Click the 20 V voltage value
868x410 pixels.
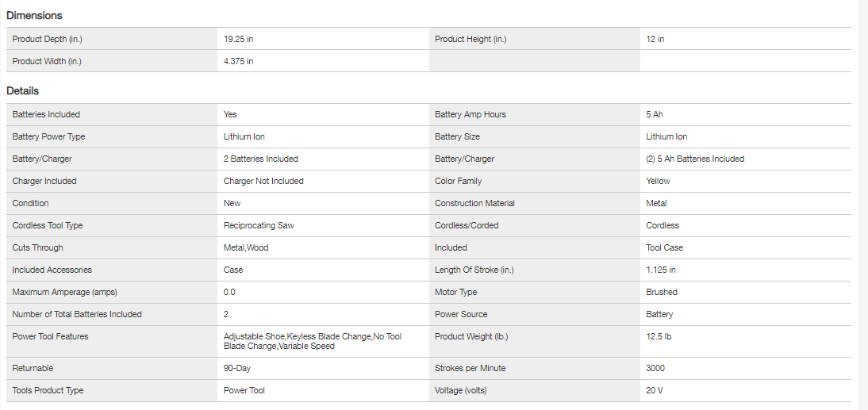[655, 390]
